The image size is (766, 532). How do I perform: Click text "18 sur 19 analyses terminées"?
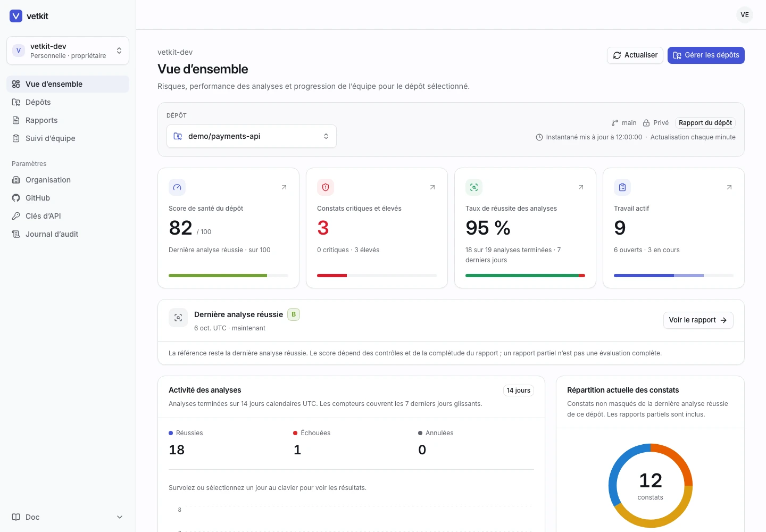click(509, 250)
